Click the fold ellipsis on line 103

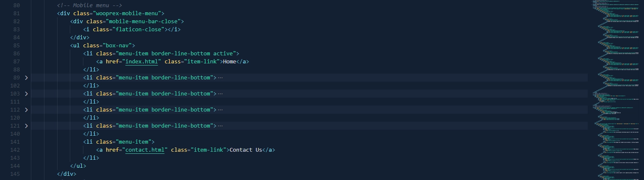tap(220, 94)
